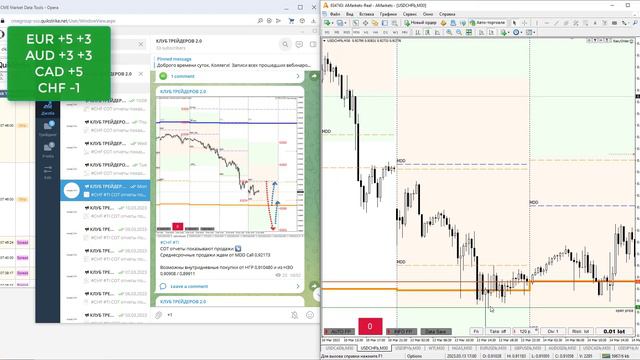Click the Market Watch icon in toolbar
Image resolution: width=640 pixels, height=360 pixels.
tap(356, 23)
